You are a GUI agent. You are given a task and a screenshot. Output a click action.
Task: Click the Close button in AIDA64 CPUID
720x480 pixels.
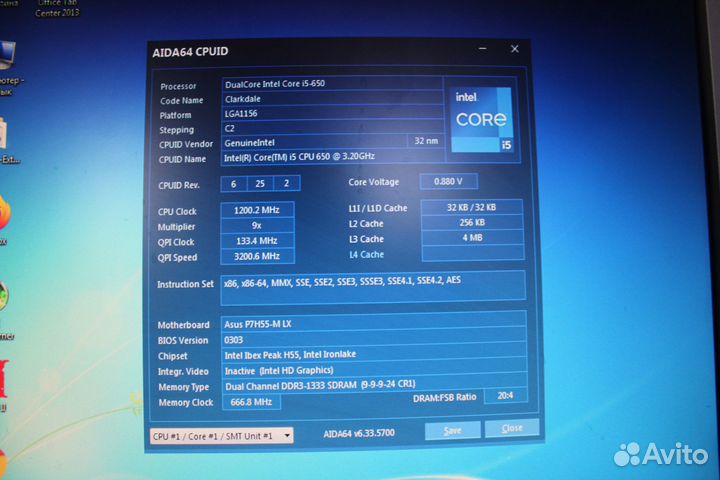[x=512, y=428]
